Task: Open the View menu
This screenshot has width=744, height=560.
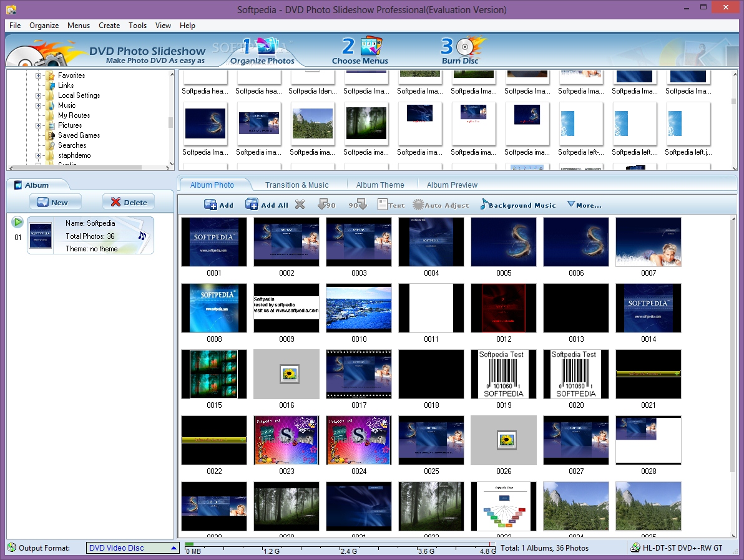Action: [163, 26]
